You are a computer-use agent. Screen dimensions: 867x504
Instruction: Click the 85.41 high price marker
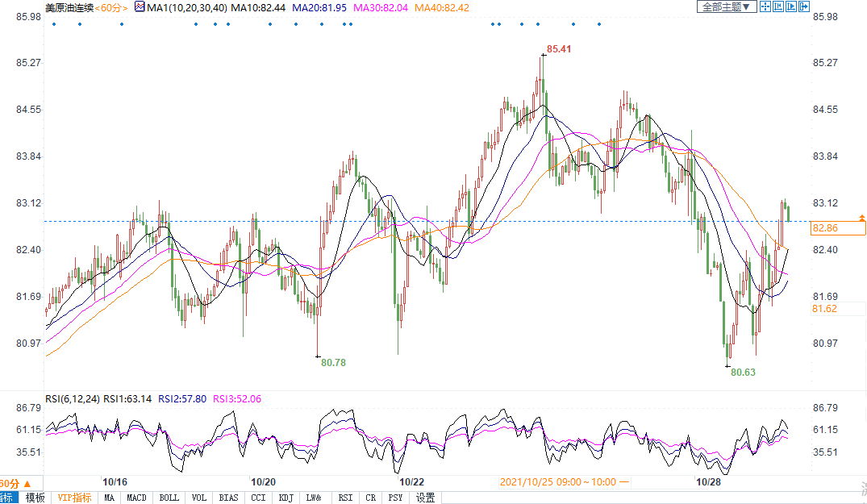[x=559, y=49]
